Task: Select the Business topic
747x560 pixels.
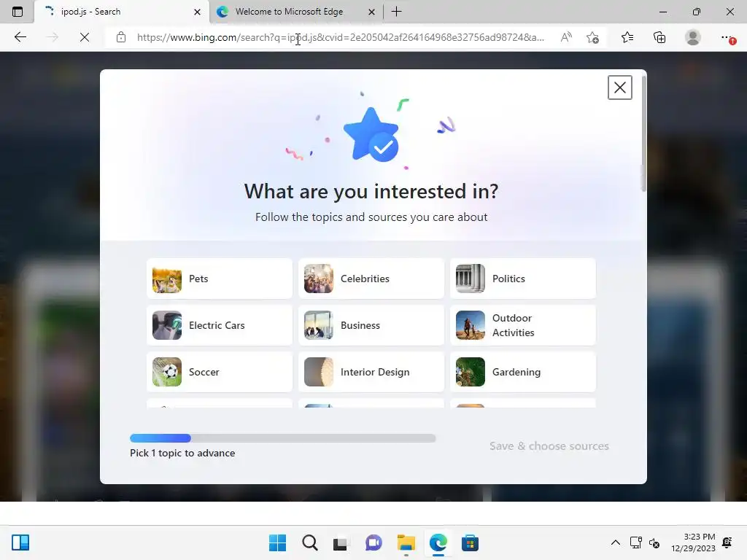Action: pos(371,325)
